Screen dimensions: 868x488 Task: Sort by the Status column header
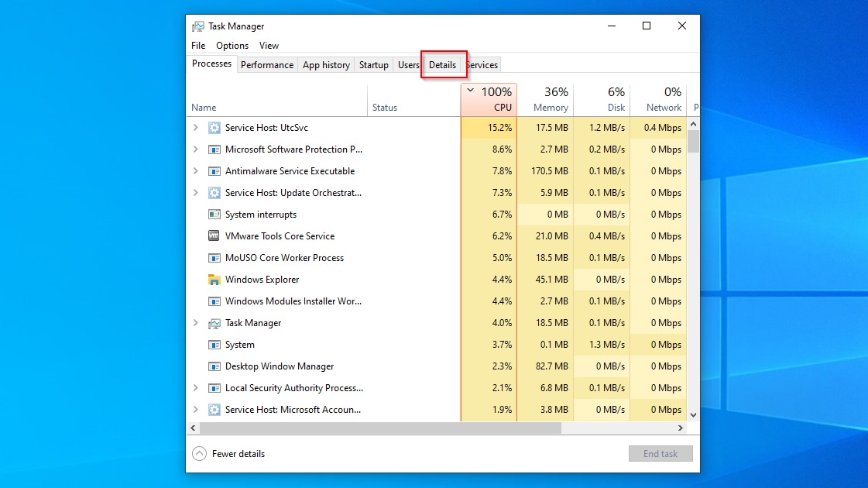pos(414,100)
